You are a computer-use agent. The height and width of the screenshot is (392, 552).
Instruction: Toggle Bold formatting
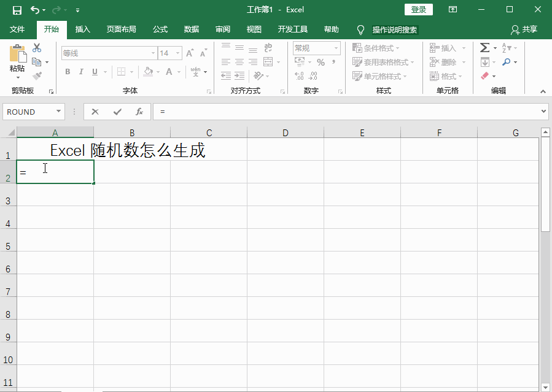[68, 72]
